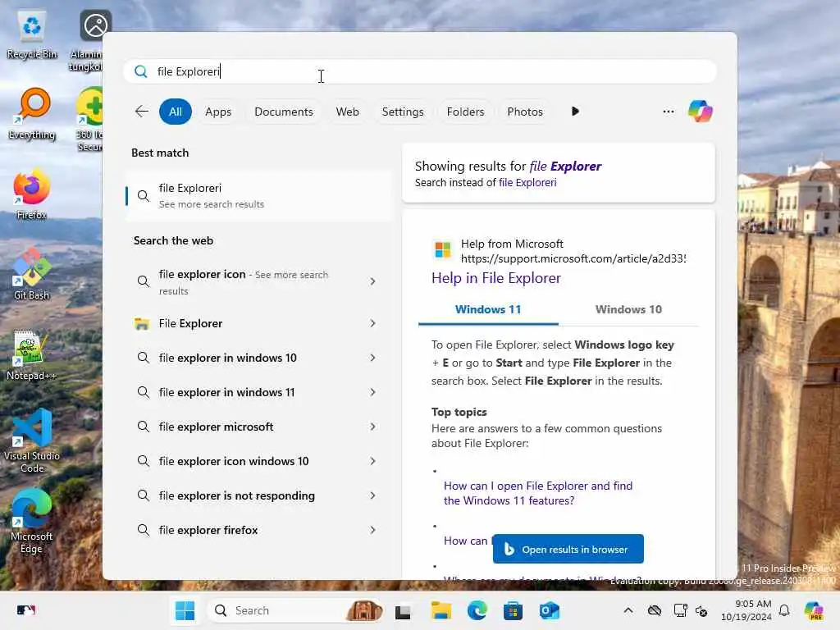Show more filter tabs with play arrow

point(575,112)
